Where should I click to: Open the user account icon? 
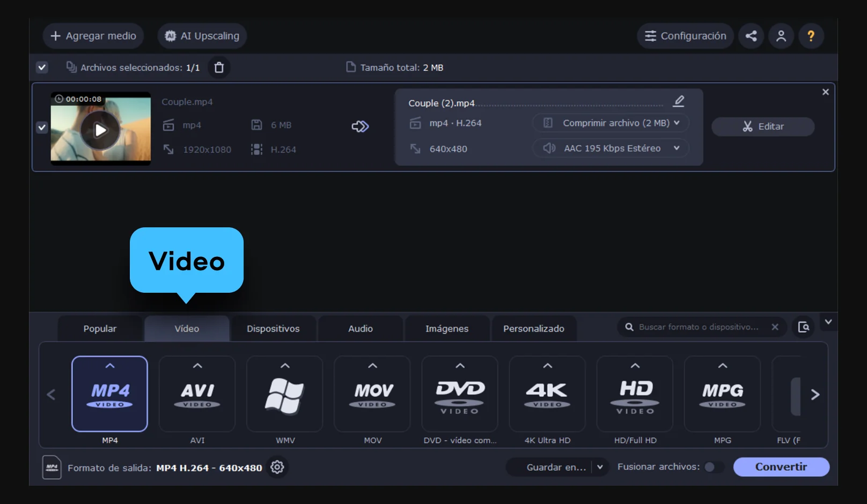pos(781,36)
